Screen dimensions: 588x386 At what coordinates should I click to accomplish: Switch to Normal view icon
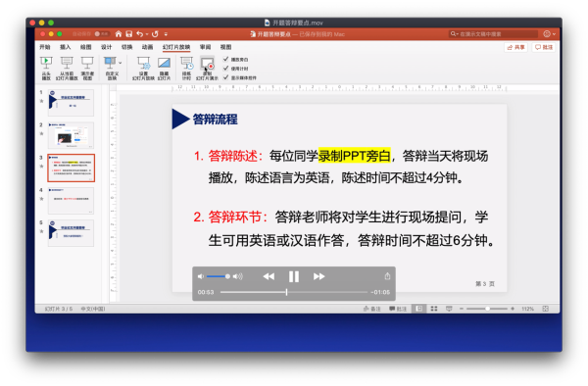tap(418, 309)
